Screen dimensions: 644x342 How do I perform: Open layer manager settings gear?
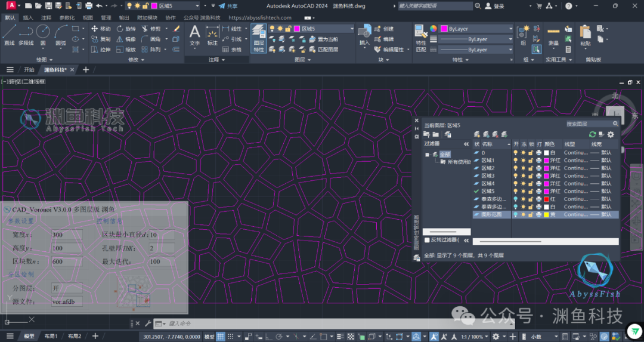[611, 134]
